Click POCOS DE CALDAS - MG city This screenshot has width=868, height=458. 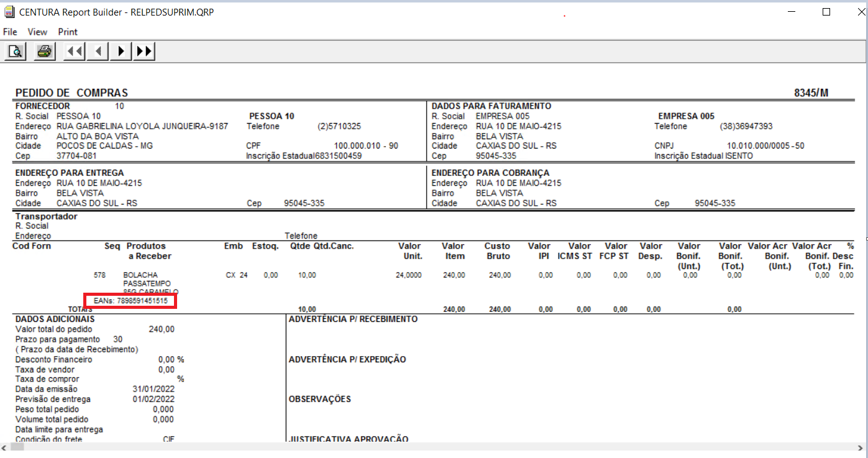(104, 146)
